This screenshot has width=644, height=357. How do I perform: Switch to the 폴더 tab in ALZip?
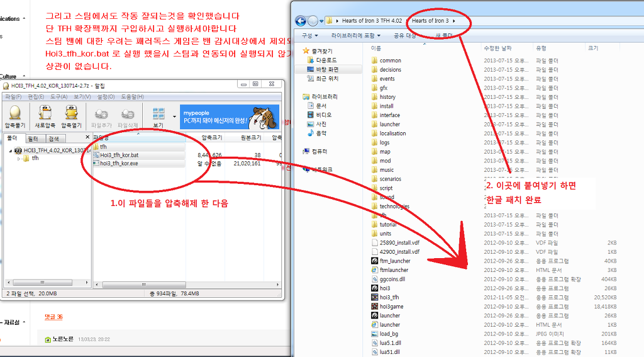(13, 138)
